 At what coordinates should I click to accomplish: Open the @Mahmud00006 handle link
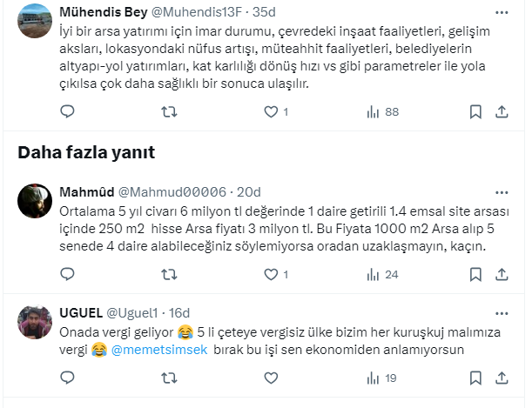click(x=172, y=192)
